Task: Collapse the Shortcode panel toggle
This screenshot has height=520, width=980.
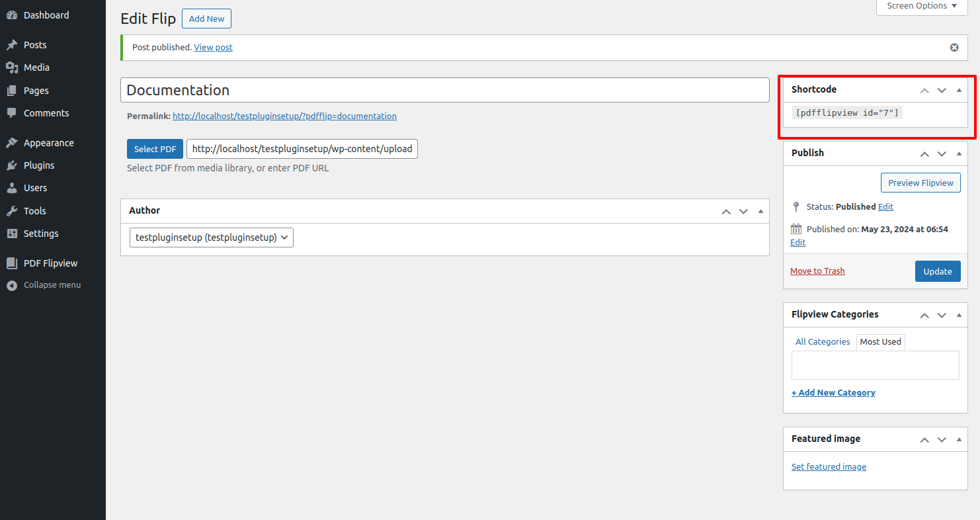Action: coord(959,90)
